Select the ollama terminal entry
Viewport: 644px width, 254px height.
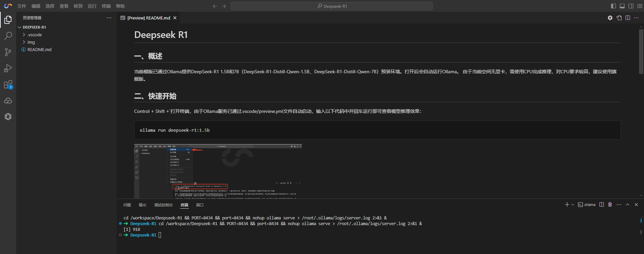[587, 205]
